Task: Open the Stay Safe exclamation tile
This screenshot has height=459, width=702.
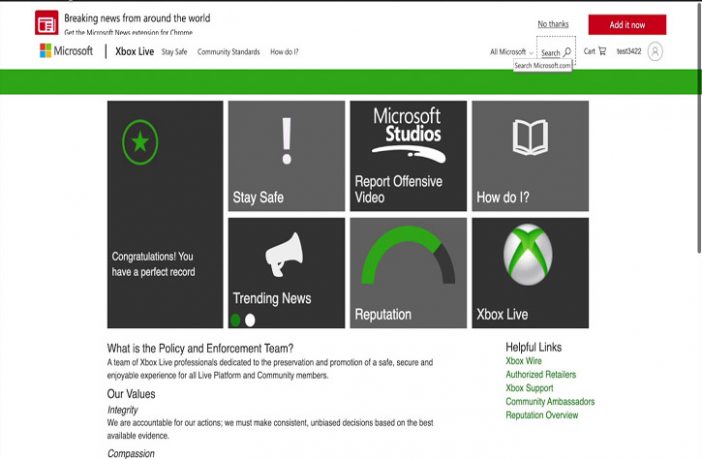Action: [286, 154]
